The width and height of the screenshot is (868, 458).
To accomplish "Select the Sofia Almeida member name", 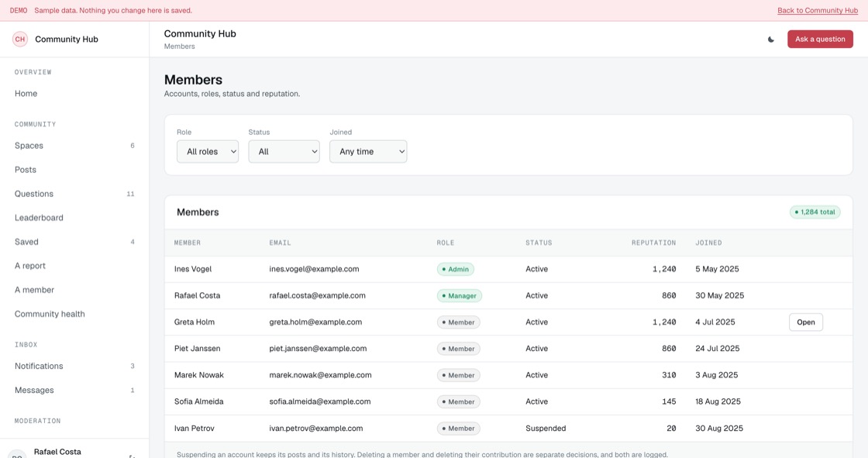I will tap(198, 402).
